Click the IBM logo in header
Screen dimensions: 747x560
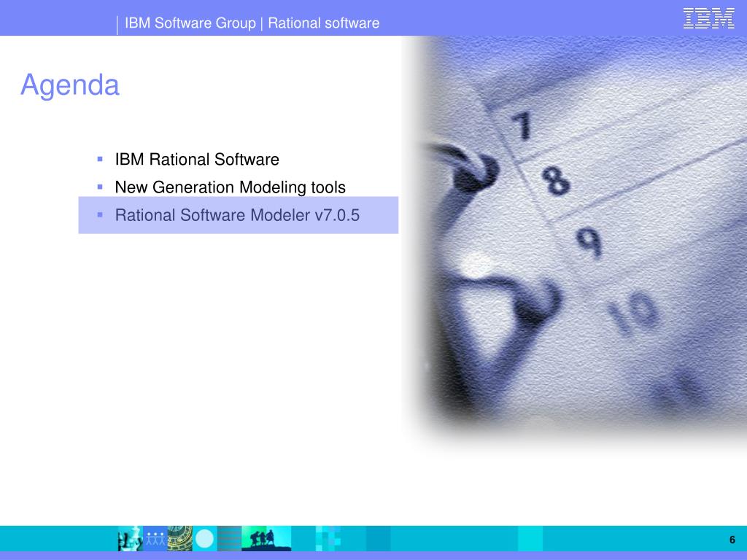(x=708, y=18)
